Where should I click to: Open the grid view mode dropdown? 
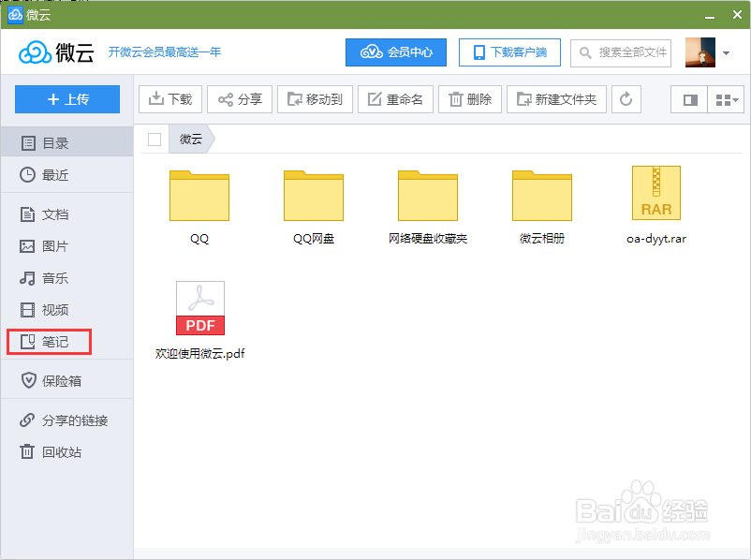(726, 99)
